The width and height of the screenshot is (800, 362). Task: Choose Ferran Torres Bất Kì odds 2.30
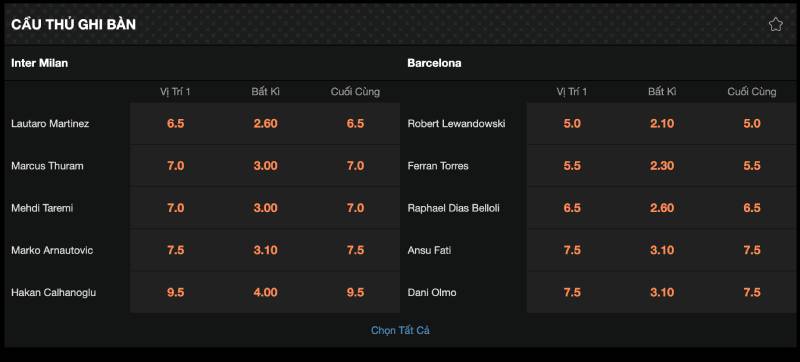click(x=662, y=166)
